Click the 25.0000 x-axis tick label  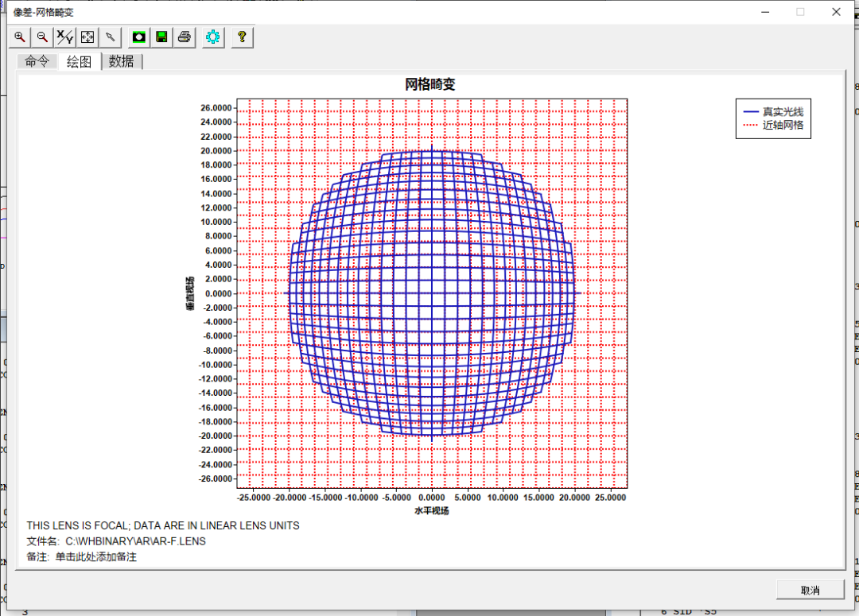[x=610, y=498]
